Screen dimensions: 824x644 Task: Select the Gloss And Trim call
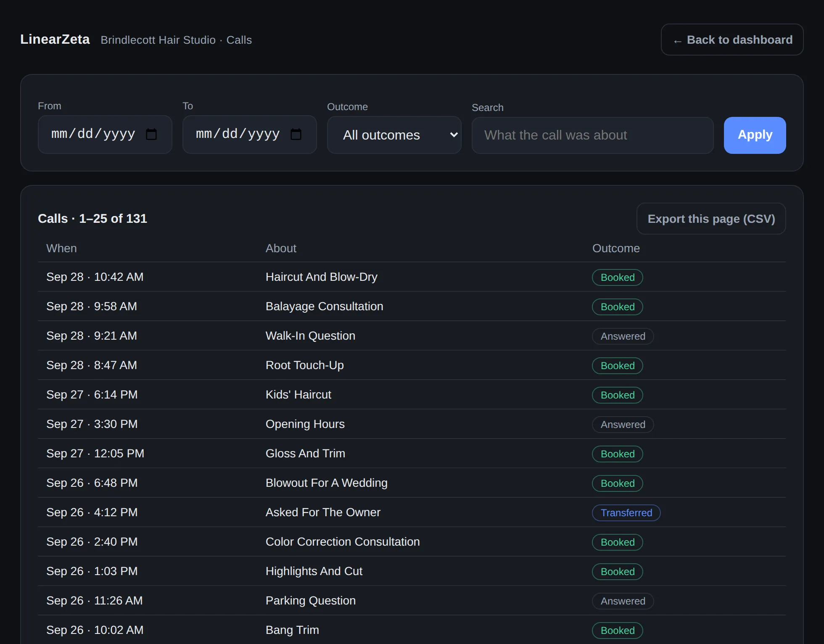412,454
